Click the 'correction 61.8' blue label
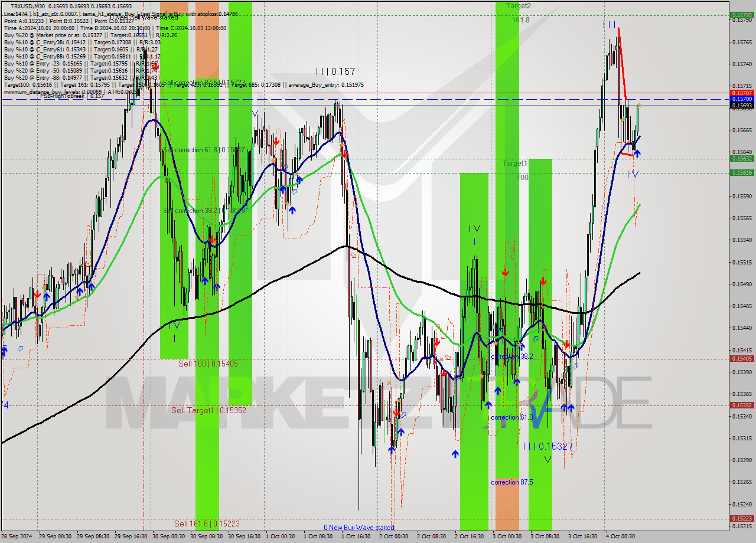The image size is (756, 543). [511, 417]
